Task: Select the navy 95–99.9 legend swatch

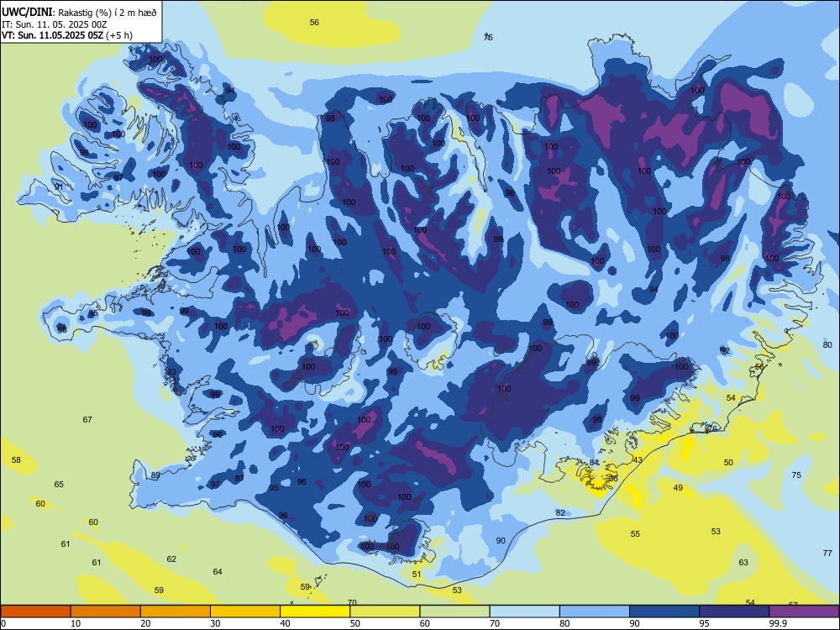Action: coord(734,612)
